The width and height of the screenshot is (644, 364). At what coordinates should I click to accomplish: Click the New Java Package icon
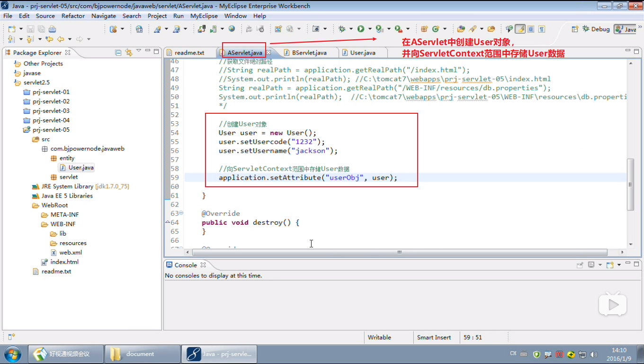pyautogui.click(x=424, y=29)
